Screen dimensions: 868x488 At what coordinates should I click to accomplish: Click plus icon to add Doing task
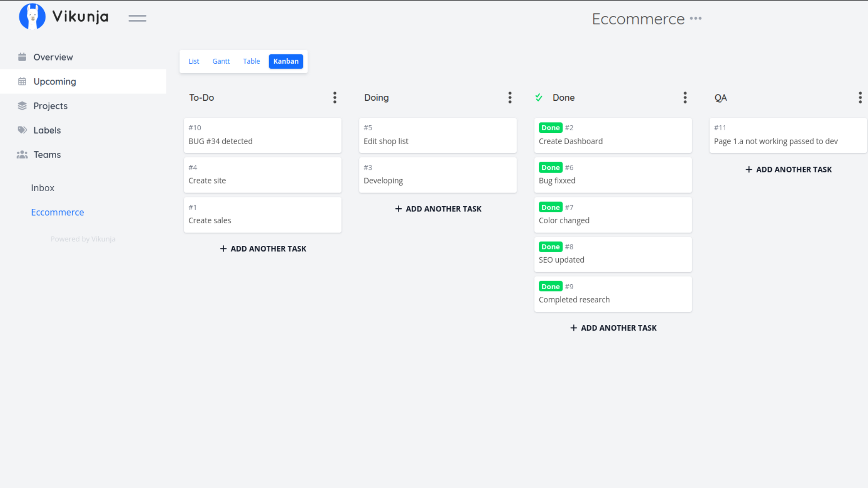[x=398, y=209]
